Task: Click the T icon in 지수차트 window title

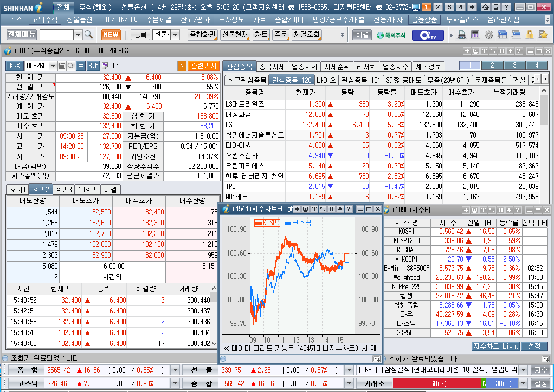Action: [x=314, y=209]
